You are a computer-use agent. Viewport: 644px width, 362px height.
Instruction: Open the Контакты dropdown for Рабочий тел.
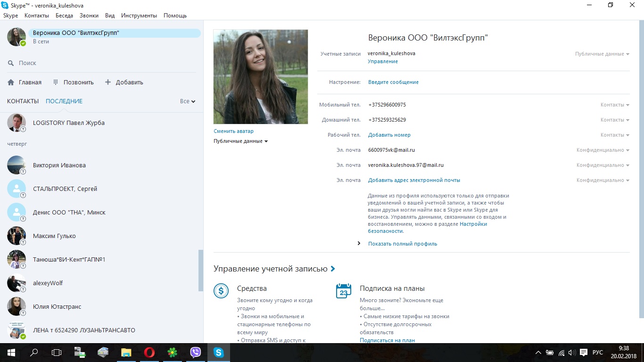[x=615, y=135]
